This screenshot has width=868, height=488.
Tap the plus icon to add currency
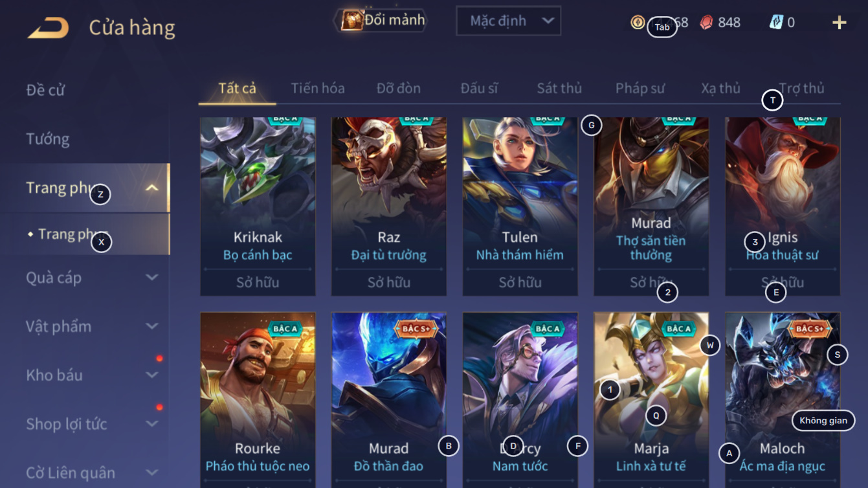point(839,23)
